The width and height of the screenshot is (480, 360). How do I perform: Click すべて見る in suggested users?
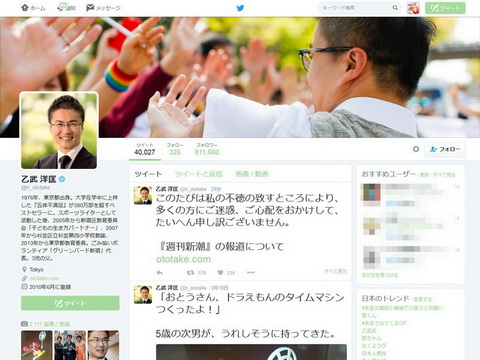444,175
